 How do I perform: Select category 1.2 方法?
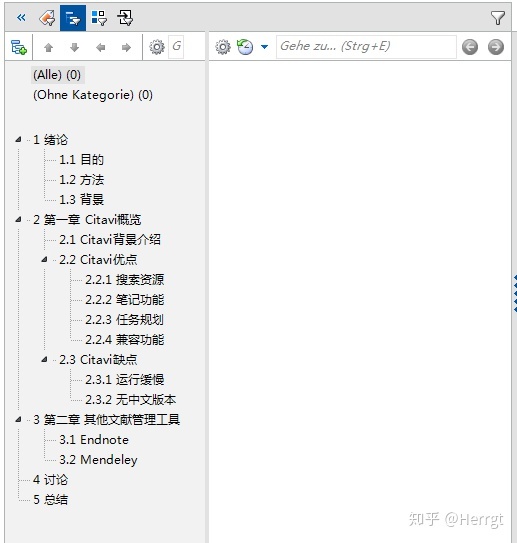(x=81, y=180)
